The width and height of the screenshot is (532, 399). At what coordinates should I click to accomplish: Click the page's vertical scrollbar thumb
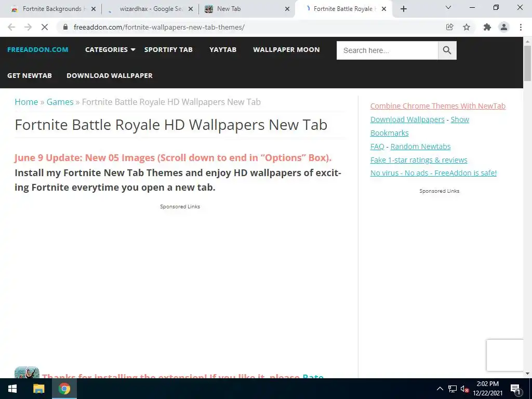(527, 63)
